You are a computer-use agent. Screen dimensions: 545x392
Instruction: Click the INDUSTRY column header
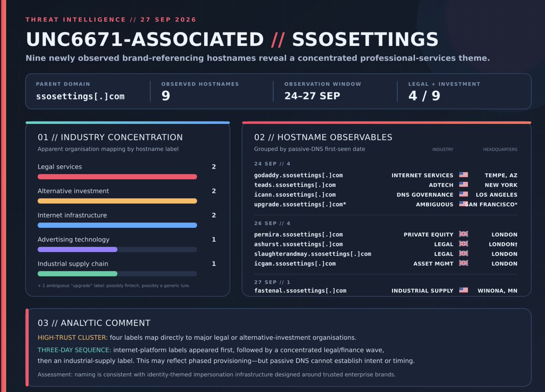pos(443,149)
